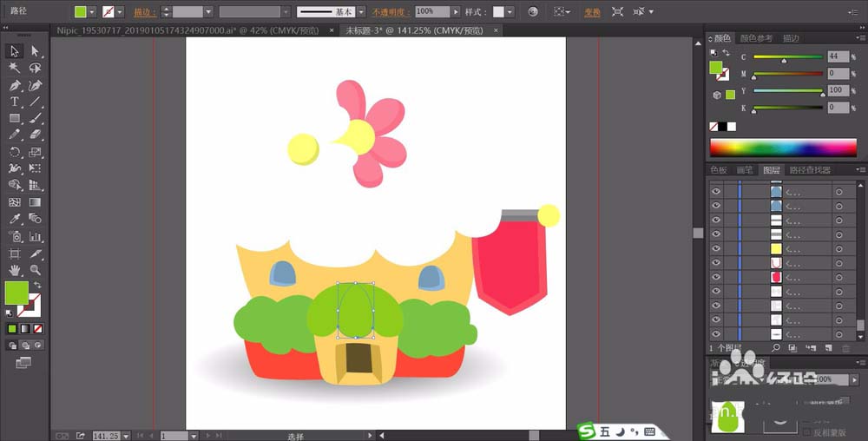The height and width of the screenshot is (441, 868).
Task: Toggle visibility of the yellow square sublayer
Action: [x=716, y=248]
